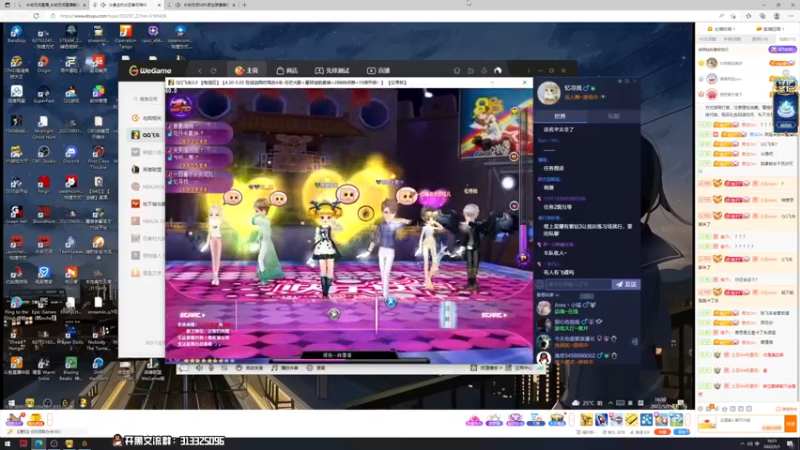This screenshot has height=450, width=800.
Task: Click the send button in Douyu chat
Action: pyautogui.click(x=790, y=423)
